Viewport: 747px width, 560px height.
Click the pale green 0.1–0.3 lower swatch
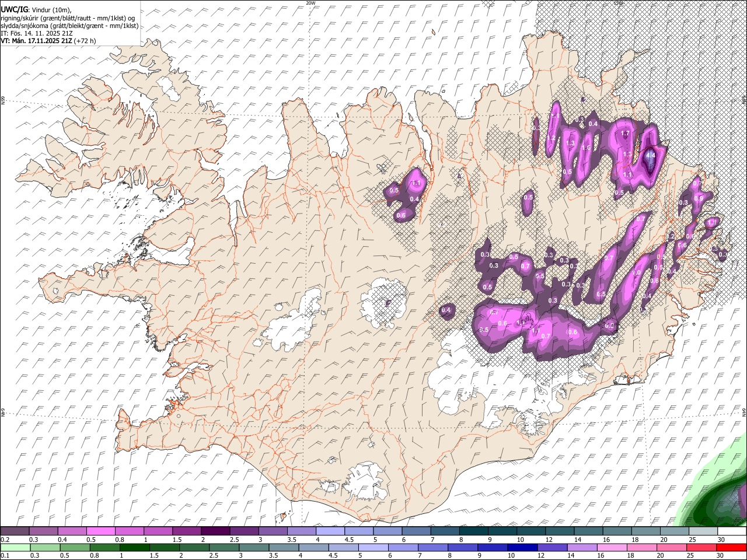15,547
